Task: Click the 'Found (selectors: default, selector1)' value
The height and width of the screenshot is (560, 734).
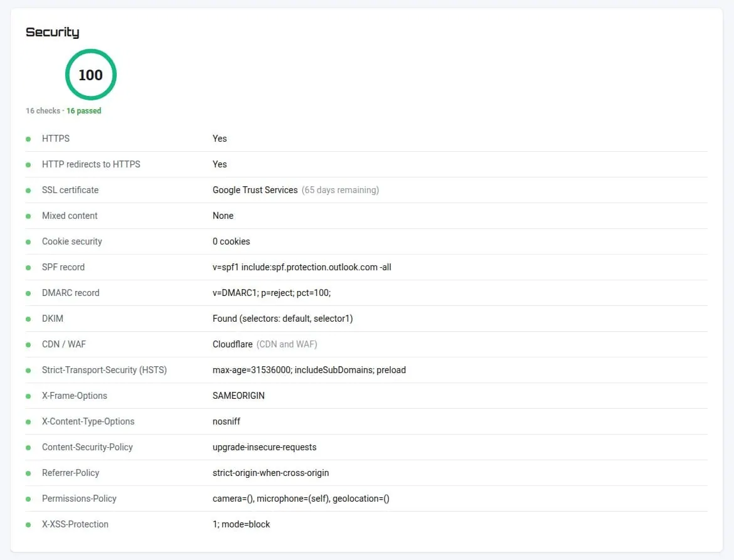Action: (x=283, y=319)
